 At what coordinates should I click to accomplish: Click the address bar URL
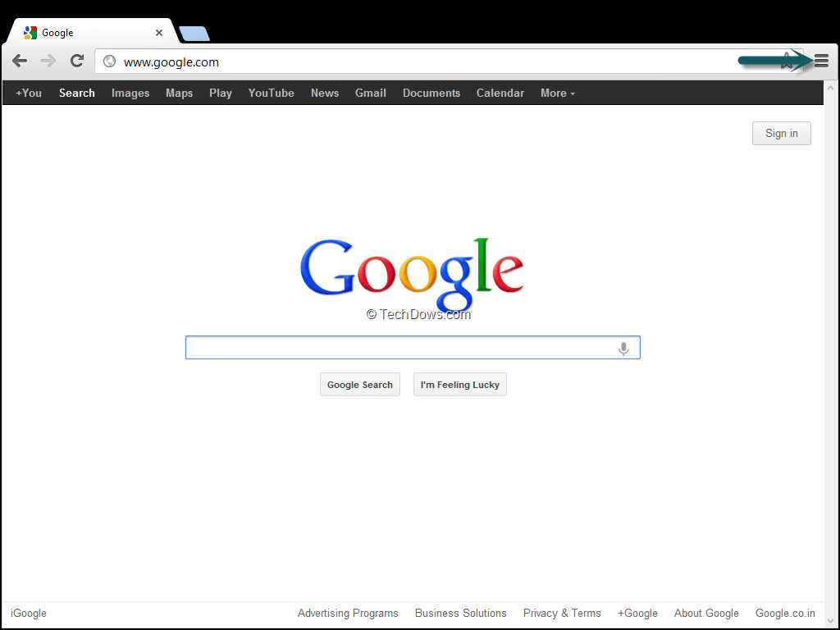[x=171, y=62]
